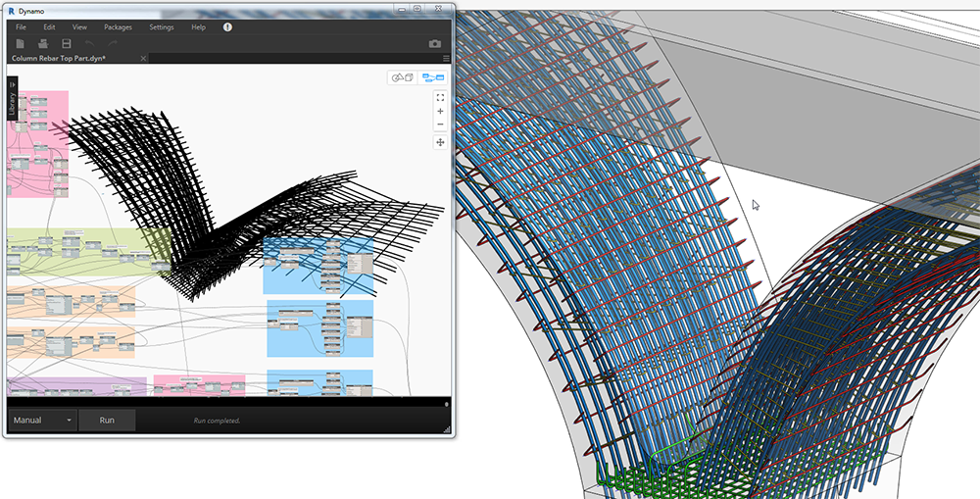This screenshot has width=980, height=499.
Task: Maximize the Dynamo window
Action: 416,9
